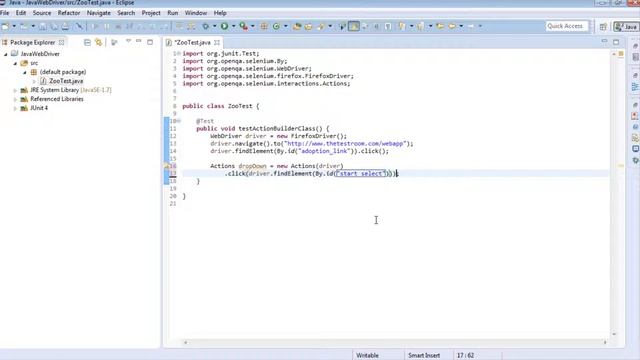Click the green Run button icon
Image resolution: width=640 pixels, height=360 pixels.
224,26
